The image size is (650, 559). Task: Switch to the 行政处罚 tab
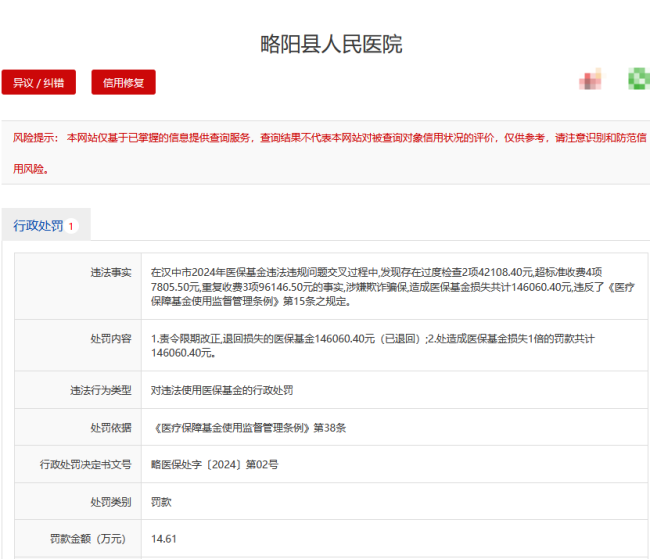38,226
